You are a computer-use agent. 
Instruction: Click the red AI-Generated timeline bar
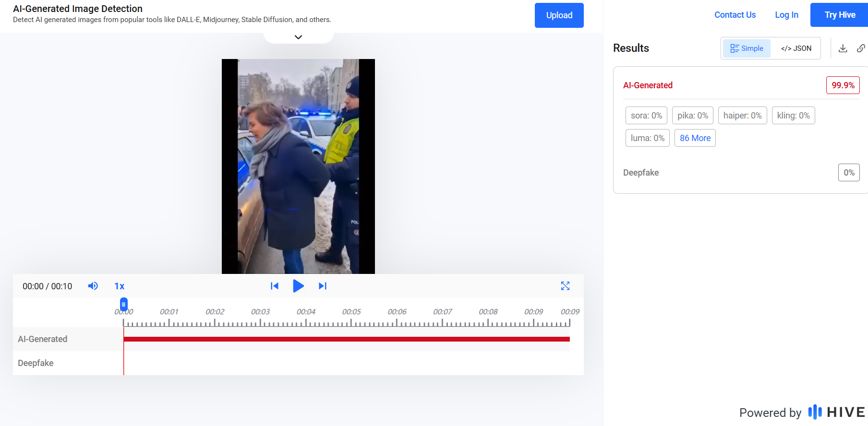tap(347, 339)
